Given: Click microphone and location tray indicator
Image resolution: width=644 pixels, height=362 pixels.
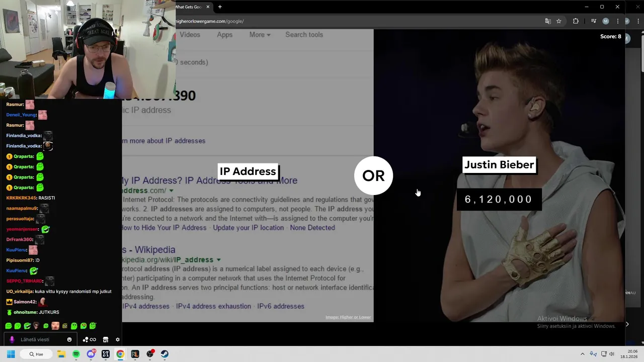Looking at the screenshot, I should click(x=593, y=354).
